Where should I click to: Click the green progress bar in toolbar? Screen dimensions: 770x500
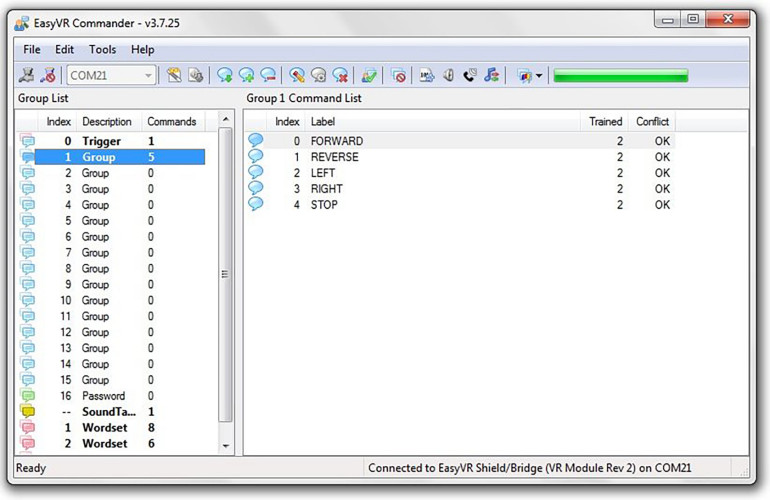620,75
